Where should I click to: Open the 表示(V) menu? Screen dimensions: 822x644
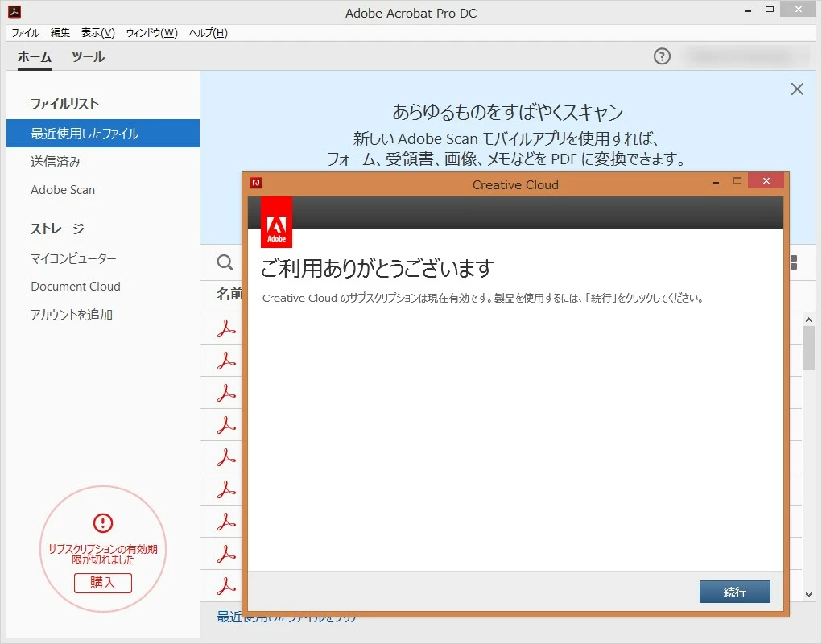pyautogui.click(x=98, y=33)
